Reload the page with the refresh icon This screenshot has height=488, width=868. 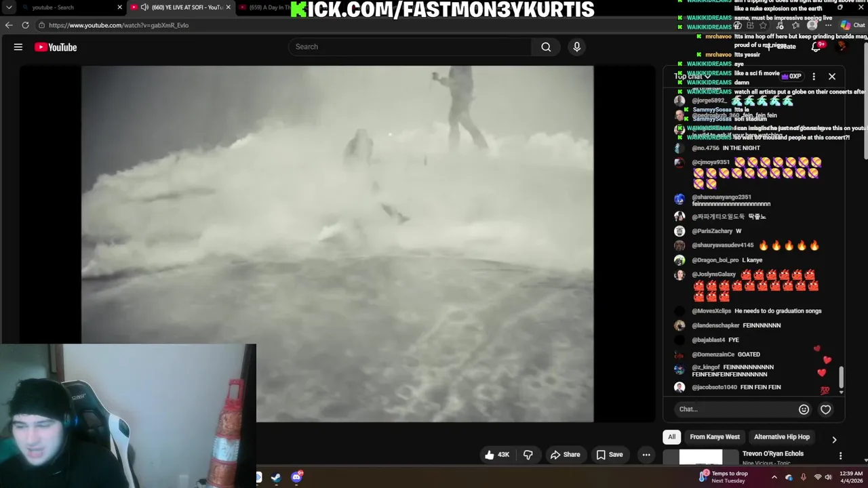pyautogui.click(x=25, y=25)
